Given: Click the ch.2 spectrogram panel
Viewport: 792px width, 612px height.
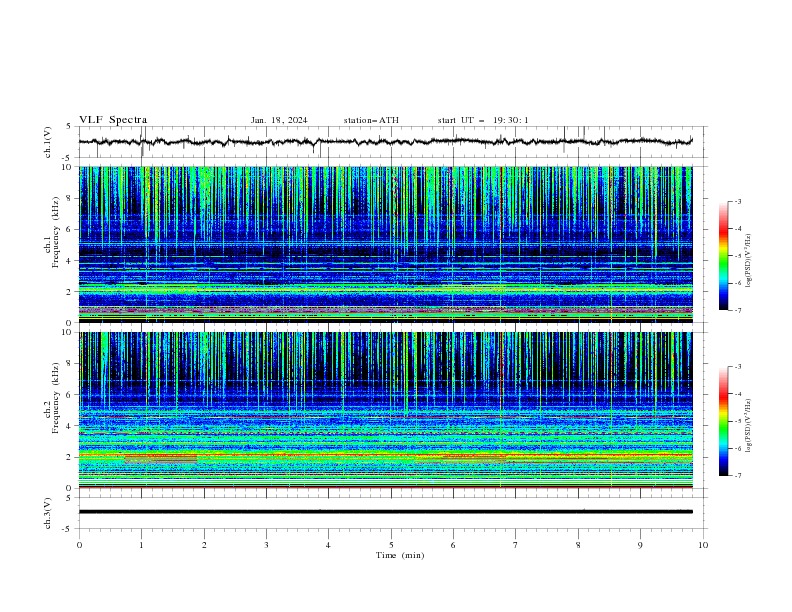Looking at the screenshot, I should click(x=385, y=410).
